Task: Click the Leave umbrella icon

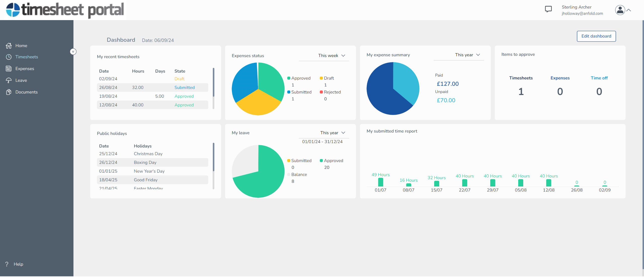Action: coord(9,80)
